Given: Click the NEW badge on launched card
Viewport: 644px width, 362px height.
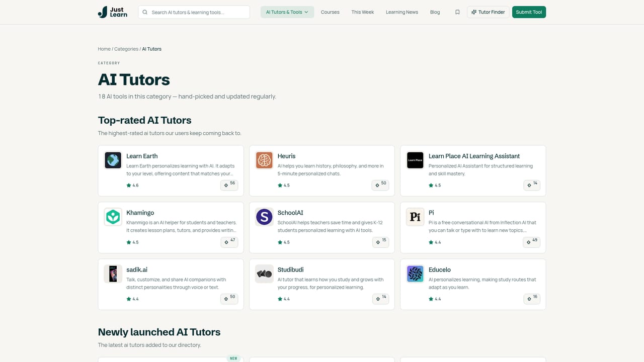Looking at the screenshot, I should pos(233,358).
